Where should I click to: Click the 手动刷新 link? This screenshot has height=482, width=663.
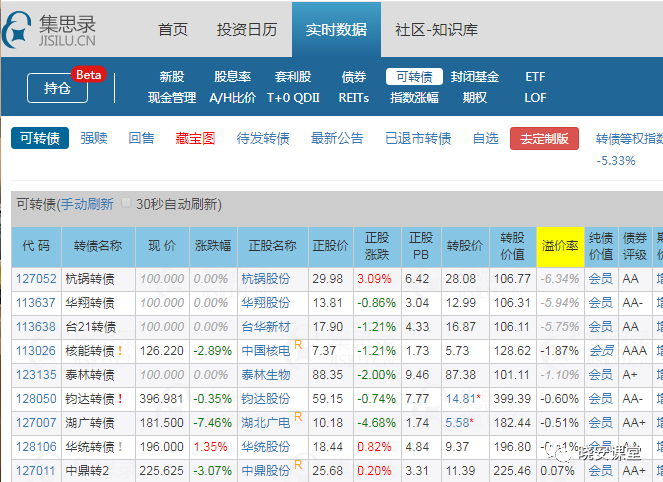pos(87,205)
